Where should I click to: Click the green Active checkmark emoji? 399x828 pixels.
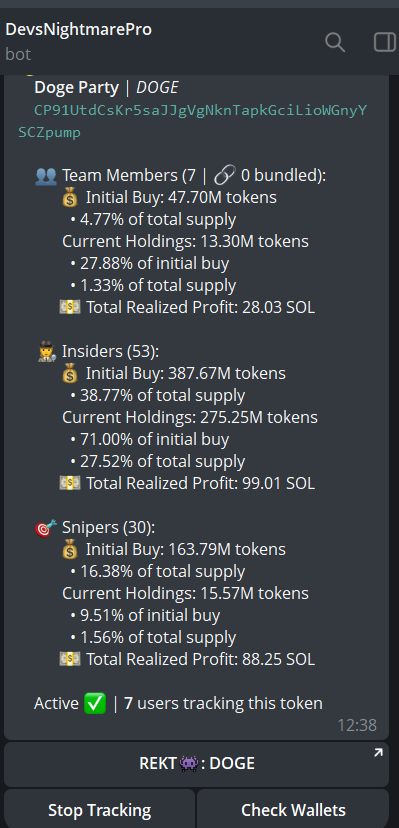pos(95,704)
